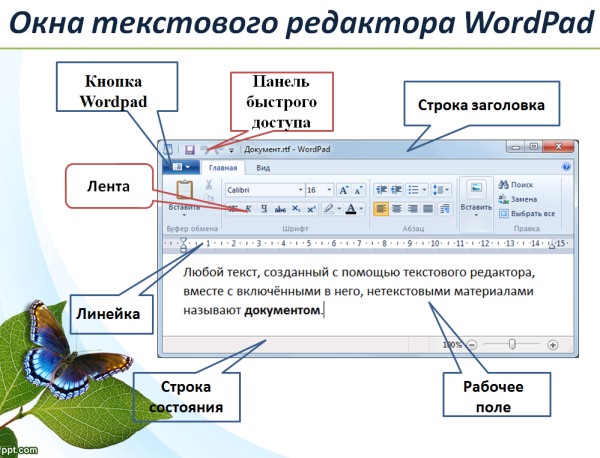Open the blue WordPad file menu button
This screenshot has height=458, width=600.
[x=181, y=168]
